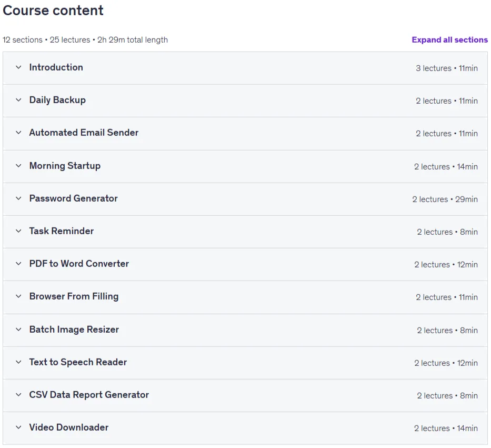491x448 pixels.
Task: Select the Text to Speech Reader heading
Action: pyautogui.click(x=78, y=362)
